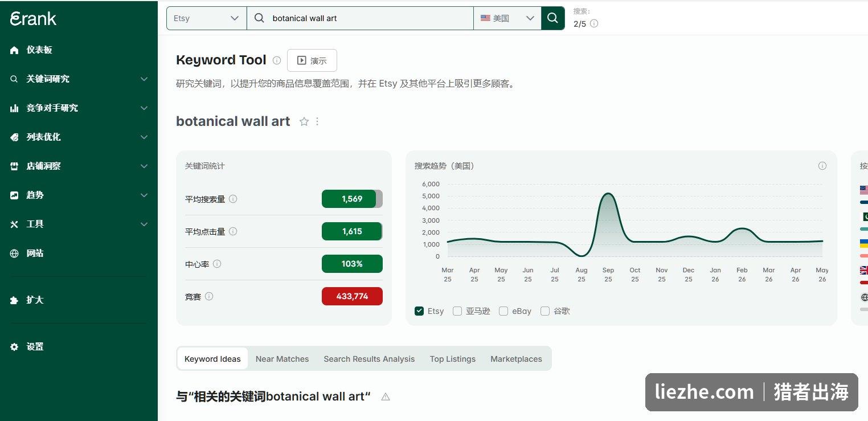Click info icon in 搜索趋势 chart corner
Image resolution: width=868 pixels, height=421 pixels.
coord(822,166)
